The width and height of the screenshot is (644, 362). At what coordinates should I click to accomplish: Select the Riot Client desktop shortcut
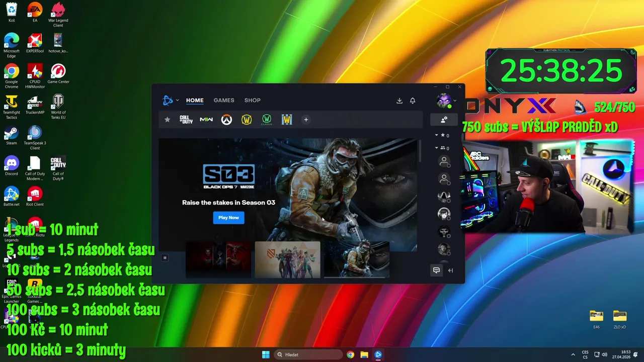tap(35, 197)
